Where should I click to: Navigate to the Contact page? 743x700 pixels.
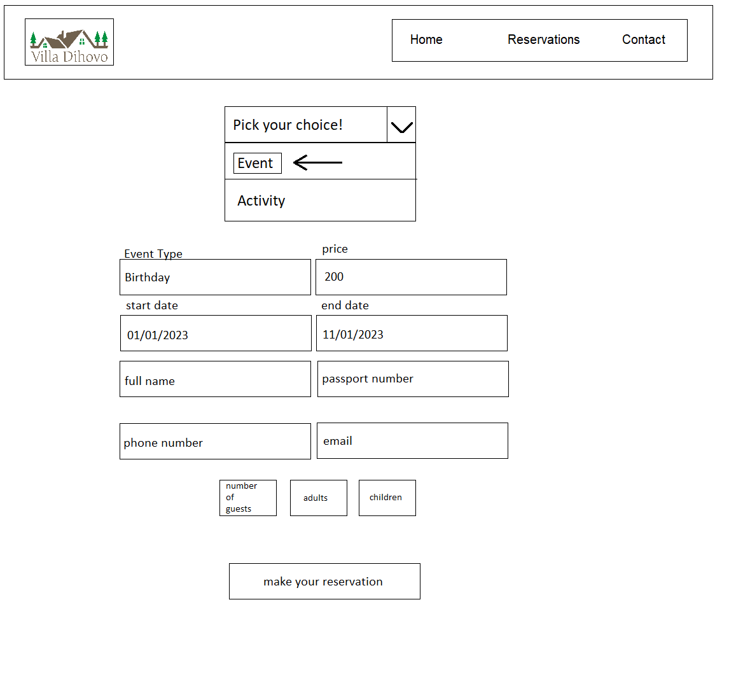coord(643,40)
